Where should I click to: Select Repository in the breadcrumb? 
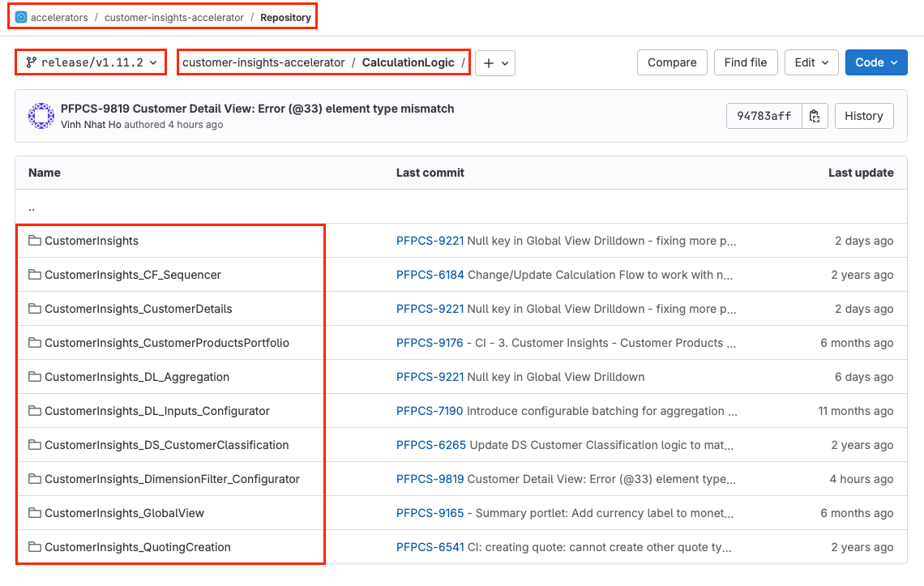[x=285, y=17]
